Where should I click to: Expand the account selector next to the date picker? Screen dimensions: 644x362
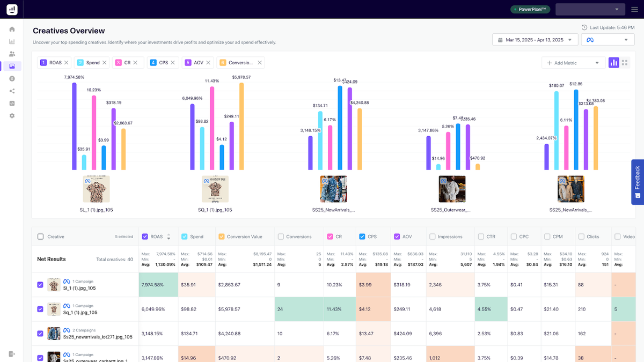tap(607, 39)
